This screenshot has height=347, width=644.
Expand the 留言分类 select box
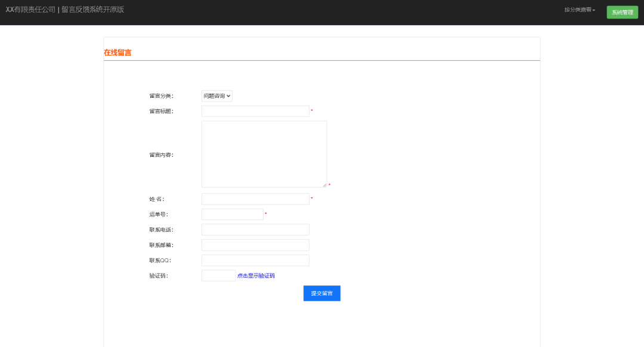[x=216, y=96]
